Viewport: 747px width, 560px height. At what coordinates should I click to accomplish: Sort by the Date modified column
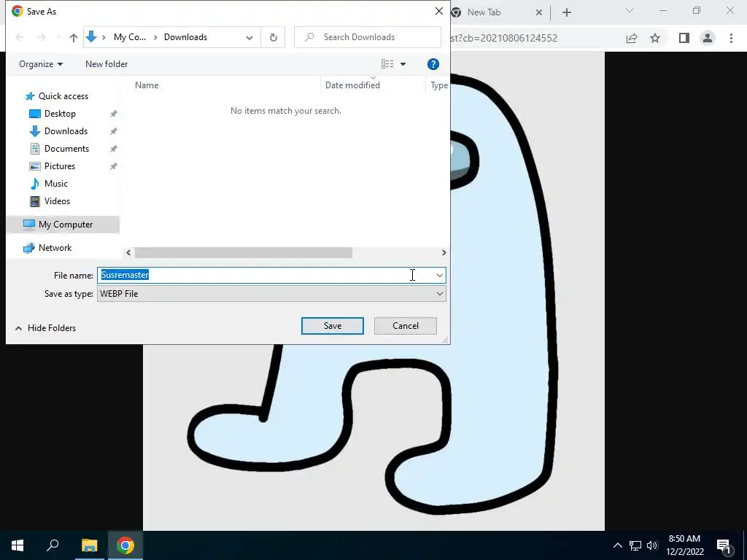pyautogui.click(x=352, y=85)
